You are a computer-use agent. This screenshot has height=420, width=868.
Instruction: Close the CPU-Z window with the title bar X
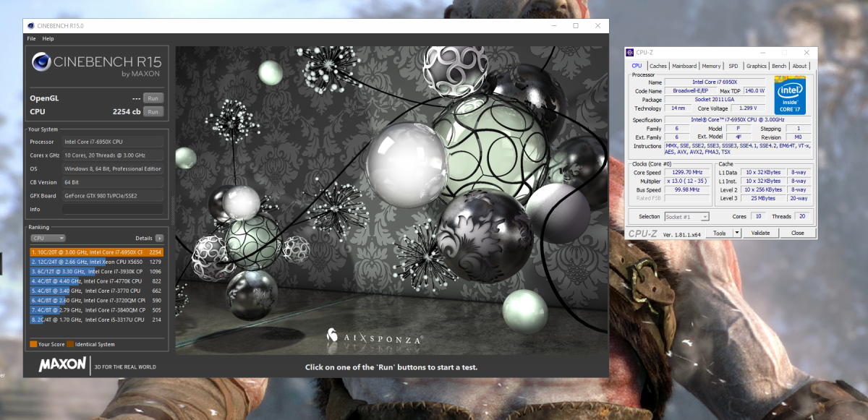807,53
